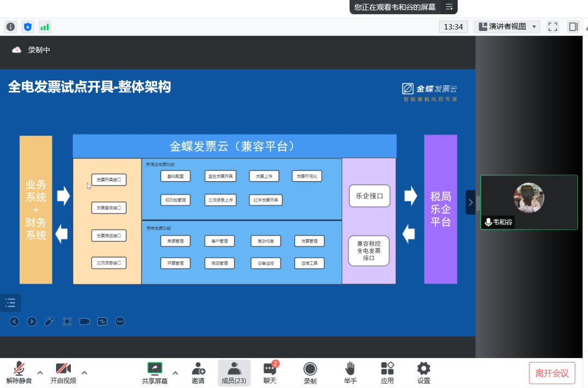Click the 商品管理 box
The width and height of the screenshot is (588, 388).
220,263
